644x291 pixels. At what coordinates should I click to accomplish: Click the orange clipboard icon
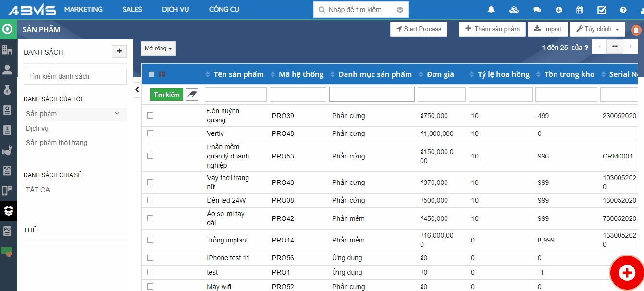click(636, 30)
